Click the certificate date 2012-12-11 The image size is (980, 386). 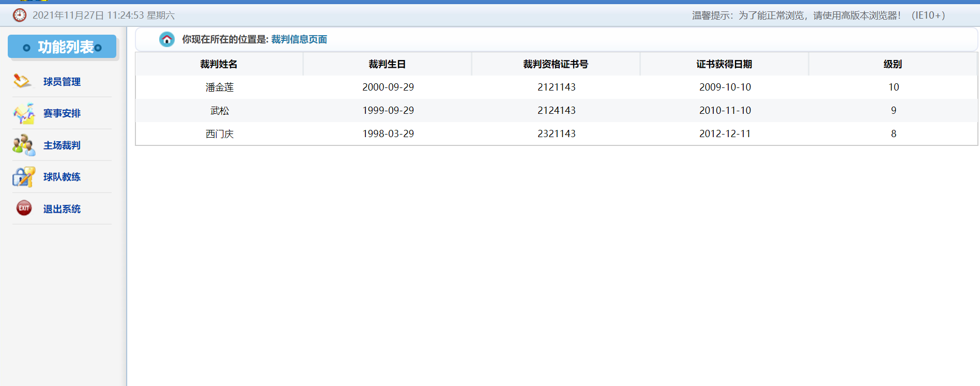725,133
